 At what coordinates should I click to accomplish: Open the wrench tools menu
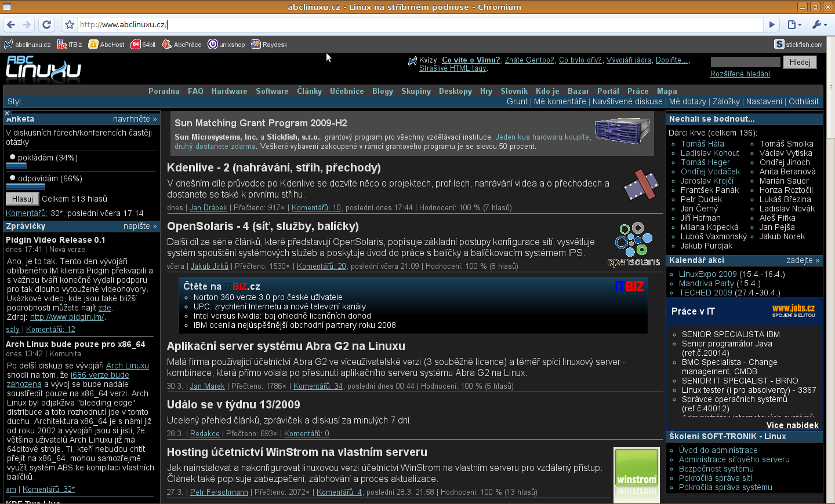coord(819,24)
